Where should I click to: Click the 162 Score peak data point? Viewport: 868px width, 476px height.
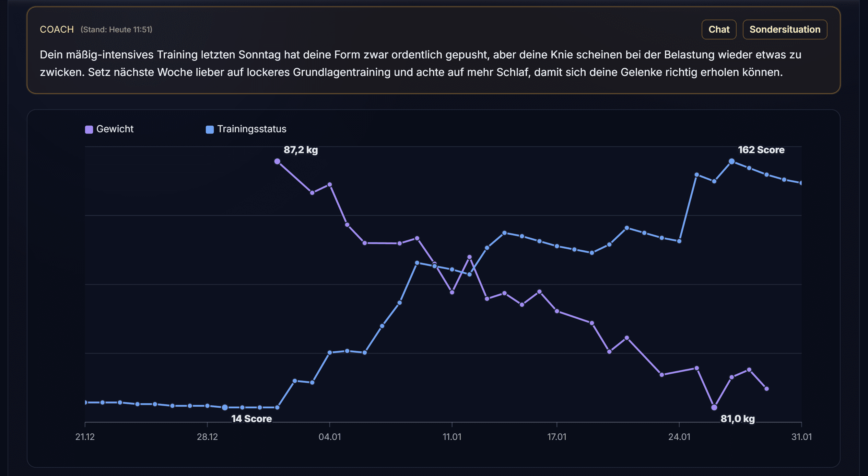731,161
